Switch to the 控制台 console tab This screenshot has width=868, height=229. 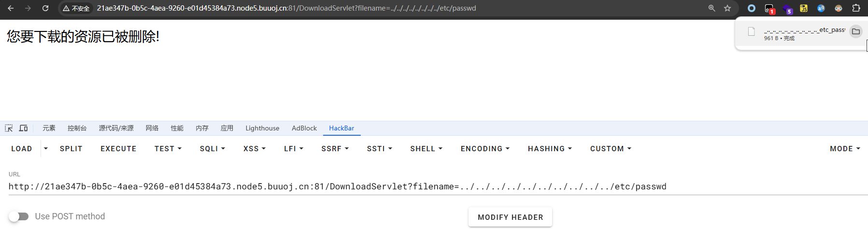point(77,128)
